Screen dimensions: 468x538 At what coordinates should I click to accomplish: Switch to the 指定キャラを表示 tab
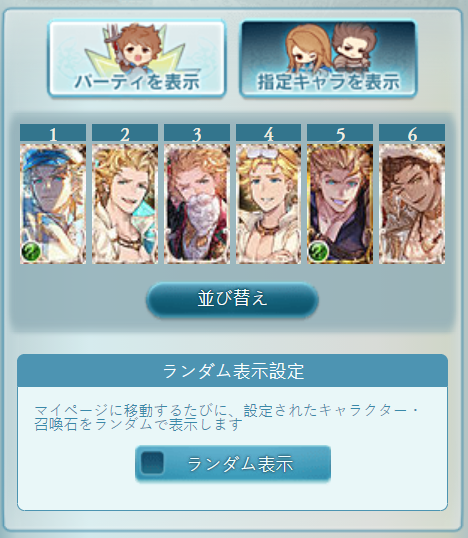click(x=328, y=59)
